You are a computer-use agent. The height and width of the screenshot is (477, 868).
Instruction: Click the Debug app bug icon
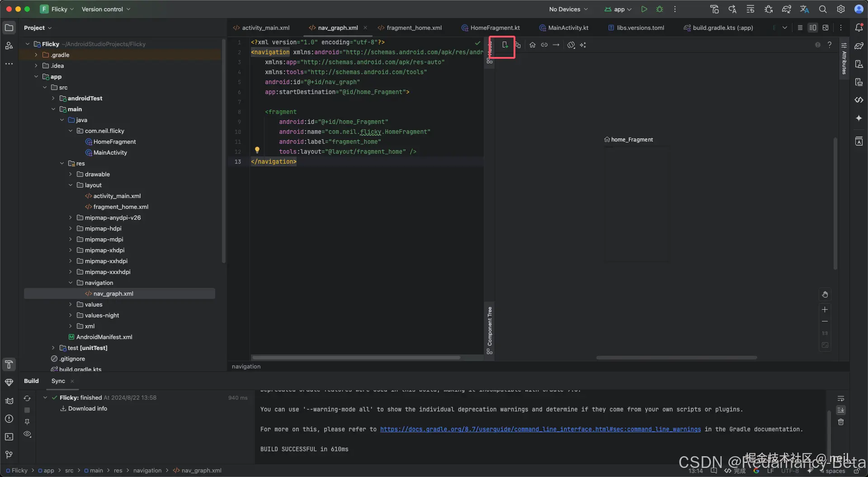point(660,9)
